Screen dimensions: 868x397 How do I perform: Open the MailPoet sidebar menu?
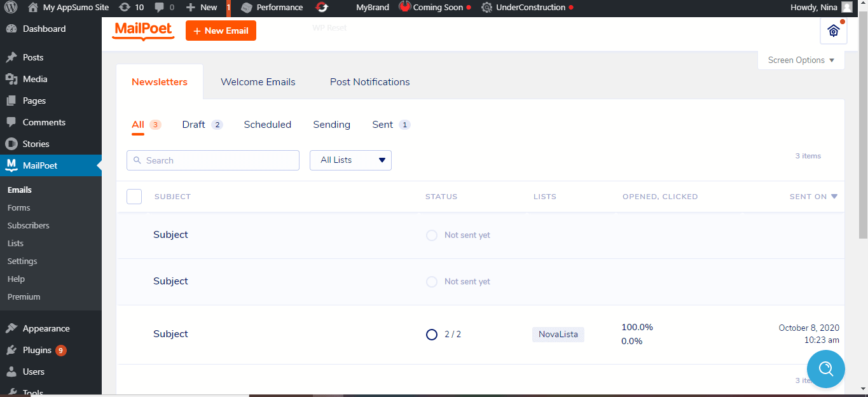[x=51, y=165]
